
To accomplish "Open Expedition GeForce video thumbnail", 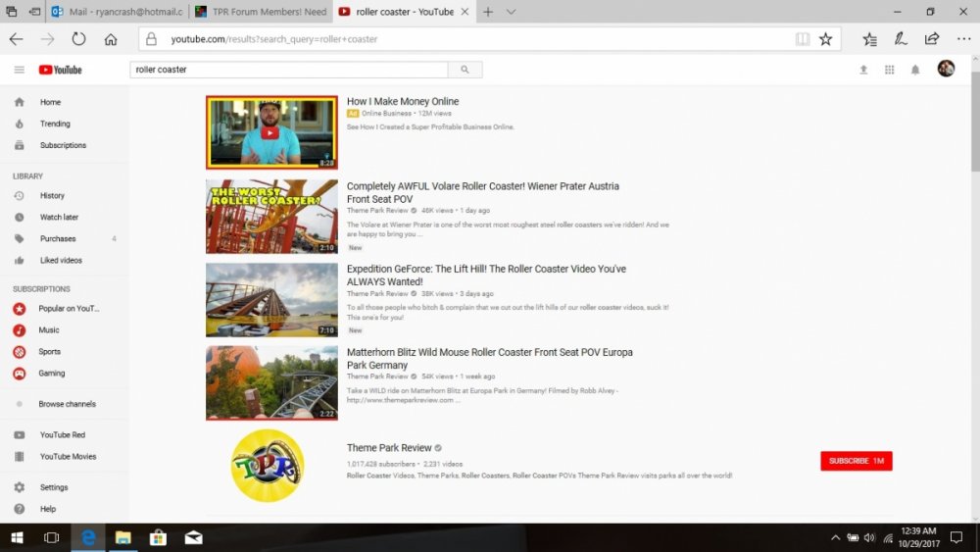I will click(x=271, y=299).
